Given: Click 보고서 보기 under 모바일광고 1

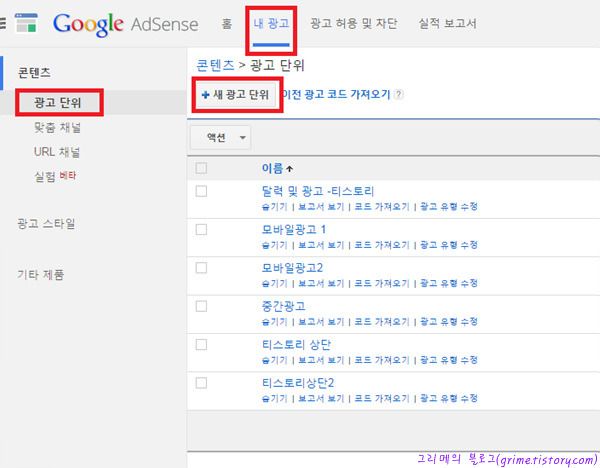Looking at the screenshot, I should 321,245.
